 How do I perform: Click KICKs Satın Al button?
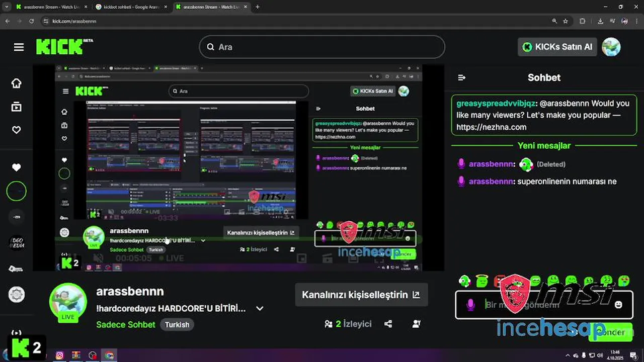pyautogui.click(x=557, y=47)
